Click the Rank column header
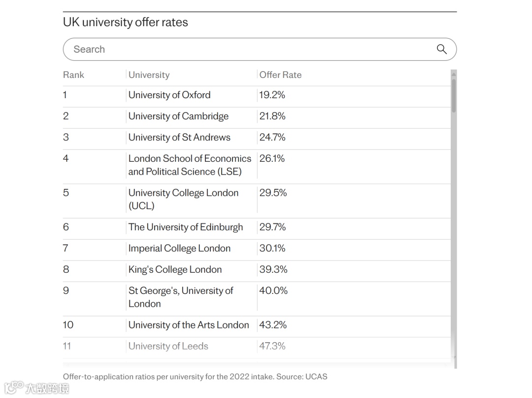This screenshot has height=398, width=532. (73, 75)
